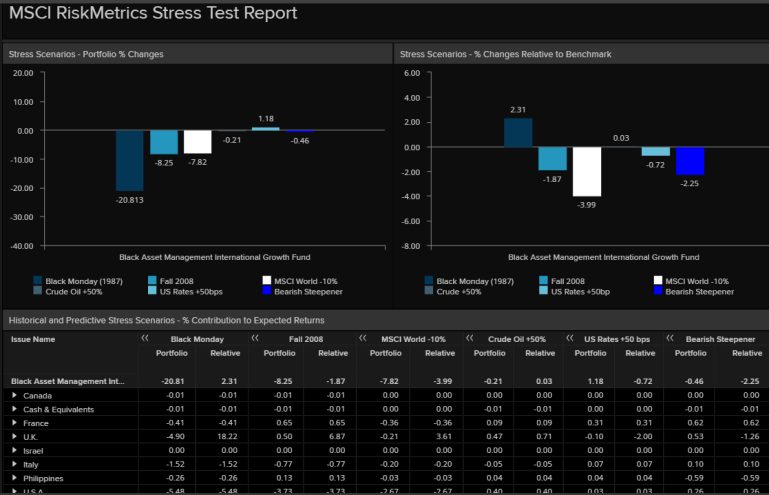Viewport: 769px width, 495px height.
Task: Click U.K. Bearish Steepener Relative value -1.26
Action: 750,436
